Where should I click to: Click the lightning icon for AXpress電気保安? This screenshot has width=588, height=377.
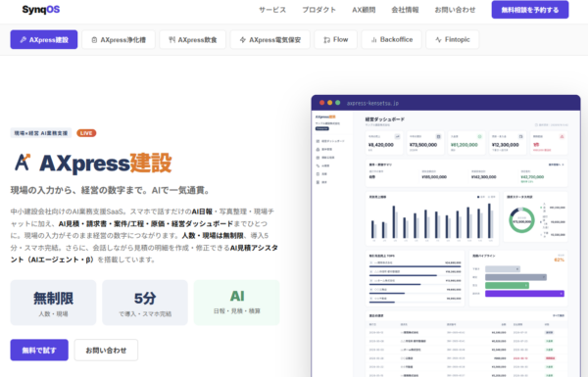(243, 40)
